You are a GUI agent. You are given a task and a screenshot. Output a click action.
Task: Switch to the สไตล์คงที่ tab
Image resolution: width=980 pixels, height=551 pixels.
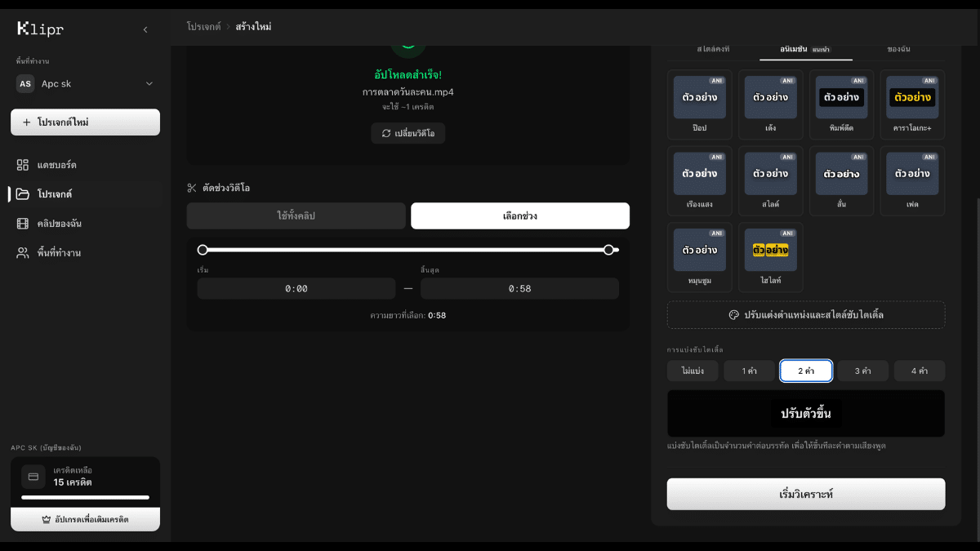pyautogui.click(x=713, y=49)
